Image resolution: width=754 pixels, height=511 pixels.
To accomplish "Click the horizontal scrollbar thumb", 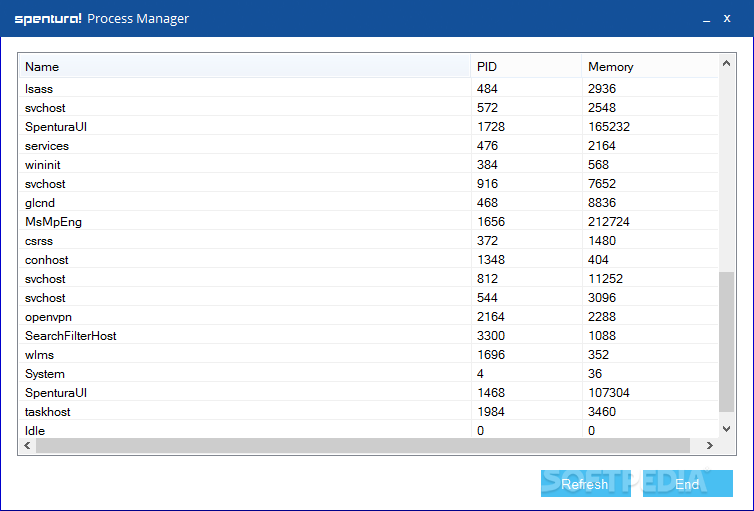I will [x=363, y=446].
